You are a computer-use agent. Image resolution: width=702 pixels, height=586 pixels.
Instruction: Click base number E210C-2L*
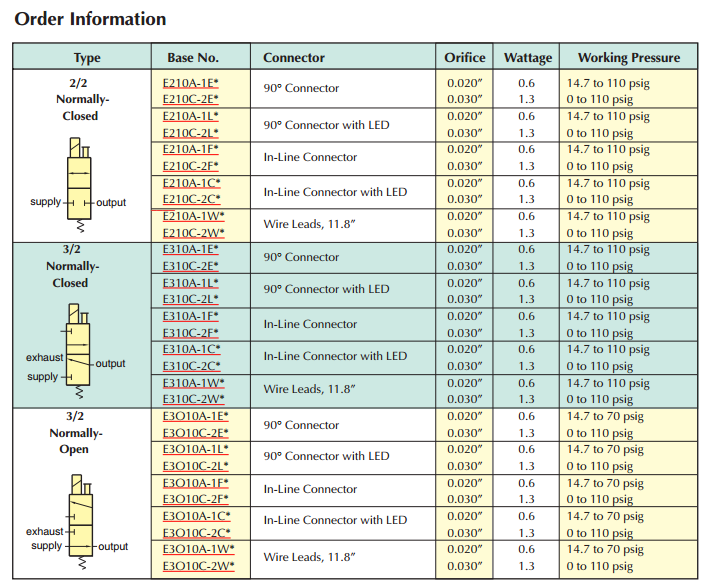[x=190, y=133]
